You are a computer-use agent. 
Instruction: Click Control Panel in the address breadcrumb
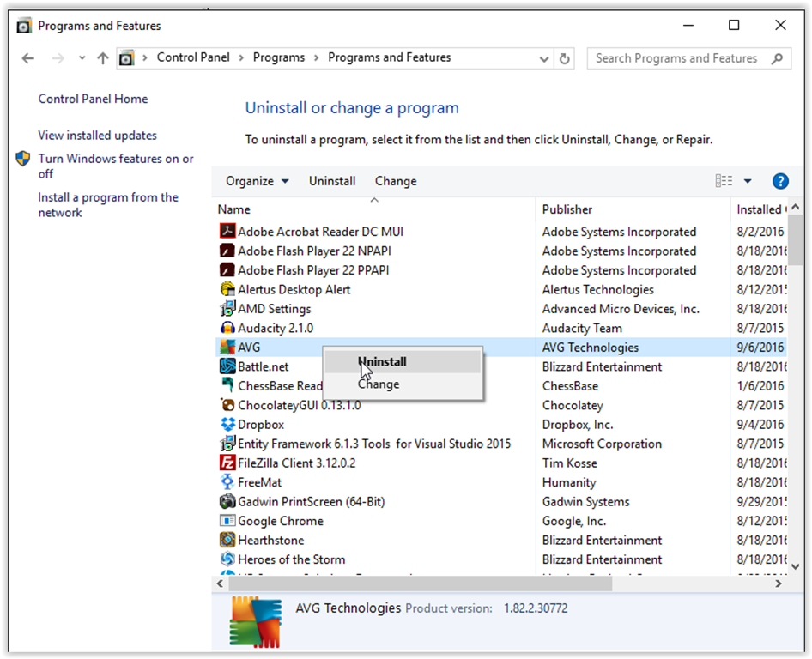tap(193, 57)
